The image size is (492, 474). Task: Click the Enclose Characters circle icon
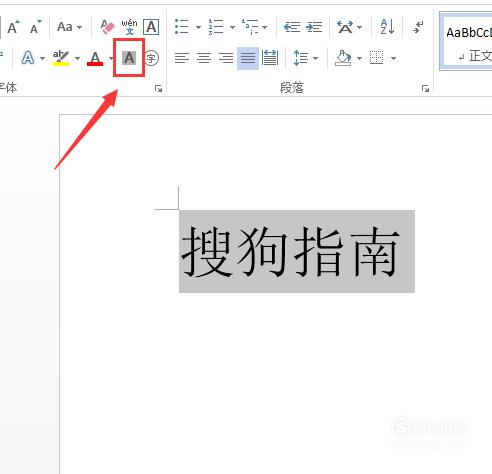coord(152,59)
